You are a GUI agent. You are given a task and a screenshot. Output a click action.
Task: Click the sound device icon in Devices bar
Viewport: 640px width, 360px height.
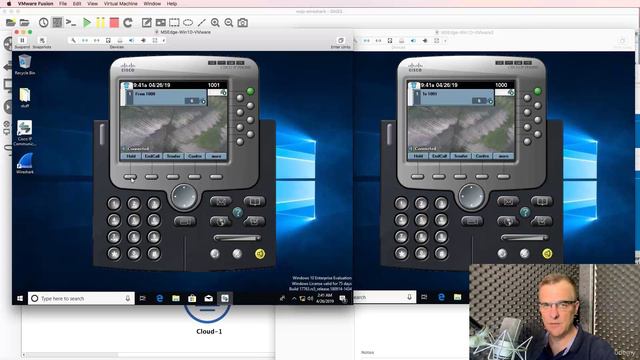[131, 40]
